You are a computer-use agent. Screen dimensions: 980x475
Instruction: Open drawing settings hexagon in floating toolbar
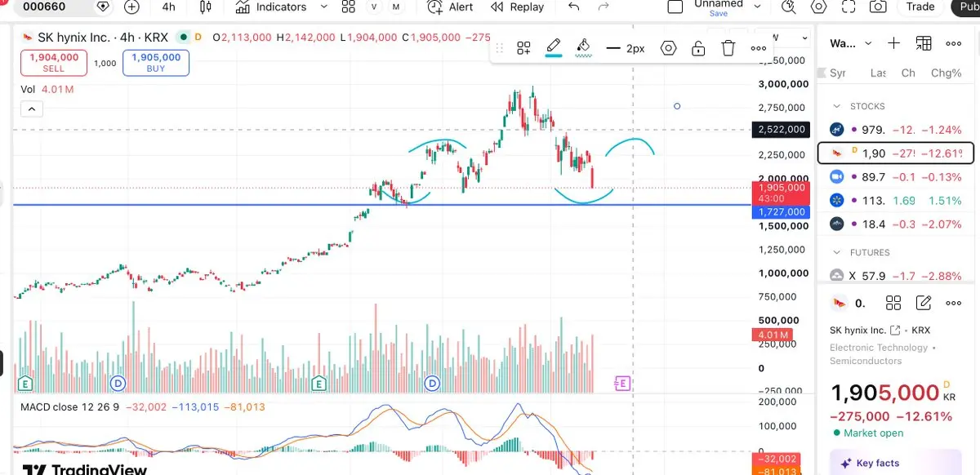tap(669, 48)
